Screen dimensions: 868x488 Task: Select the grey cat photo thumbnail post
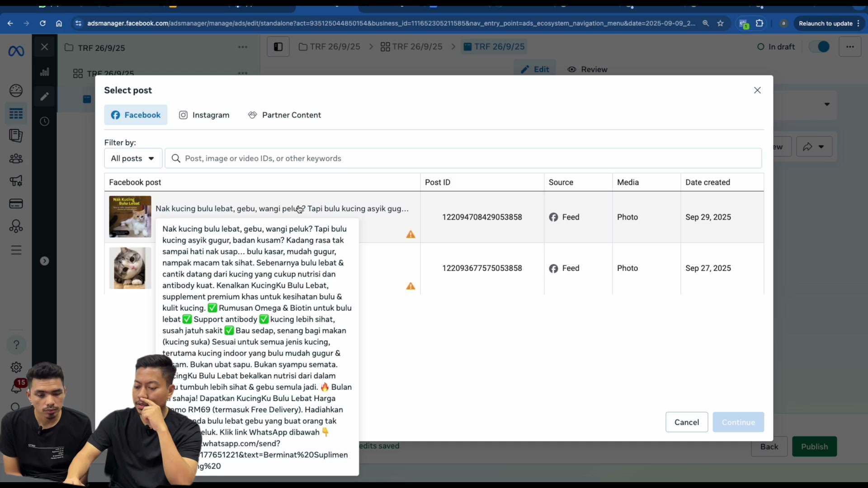tap(130, 268)
